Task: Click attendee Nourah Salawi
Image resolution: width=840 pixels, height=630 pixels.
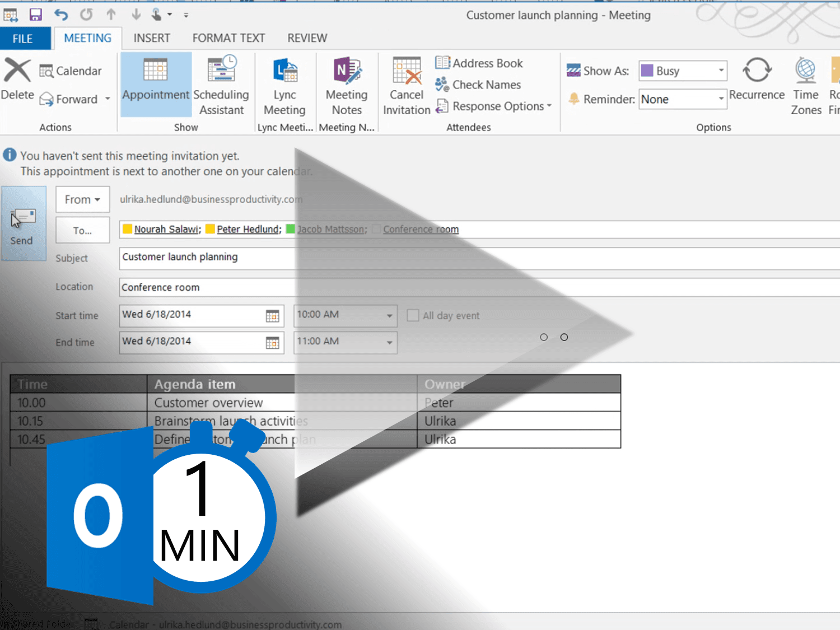Action: [166, 229]
